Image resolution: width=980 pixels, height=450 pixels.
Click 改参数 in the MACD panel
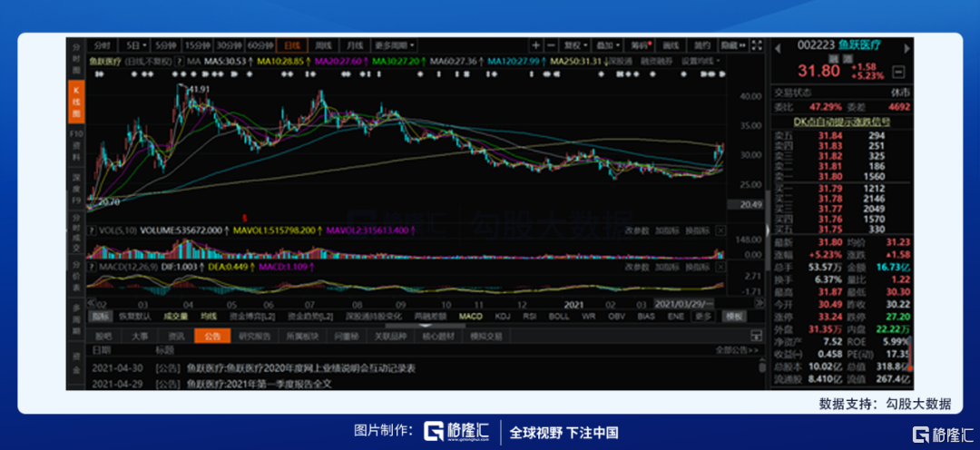tap(638, 267)
